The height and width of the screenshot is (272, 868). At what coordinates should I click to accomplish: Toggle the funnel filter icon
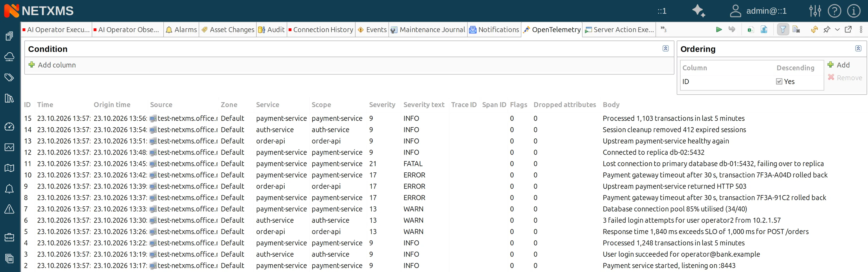coord(783,30)
